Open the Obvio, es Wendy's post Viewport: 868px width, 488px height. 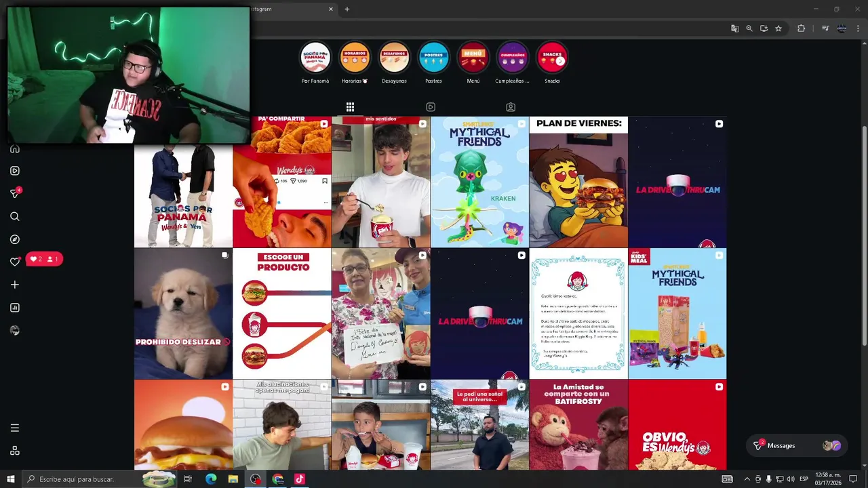pos(677,424)
